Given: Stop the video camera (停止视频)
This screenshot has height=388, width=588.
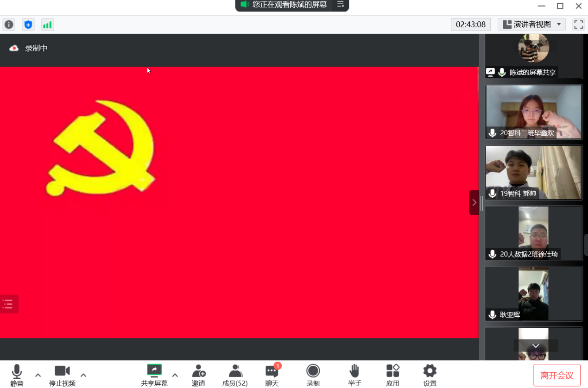Looking at the screenshot, I should (62, 375).
